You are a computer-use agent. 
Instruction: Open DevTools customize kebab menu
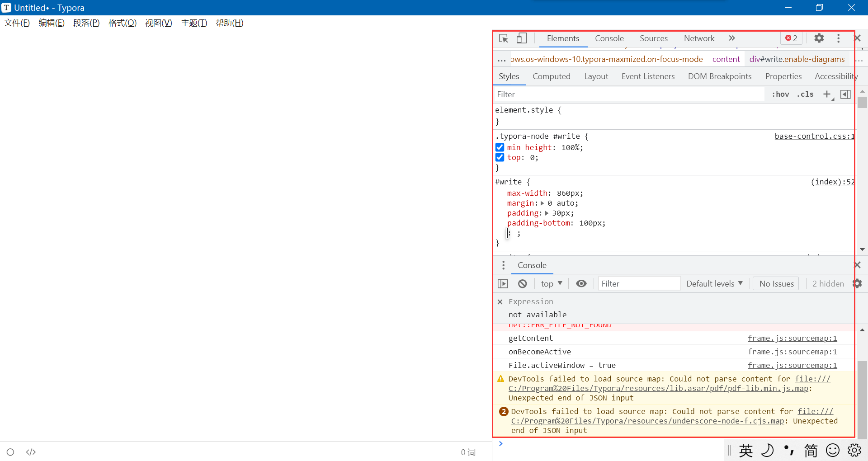point(839,38)
